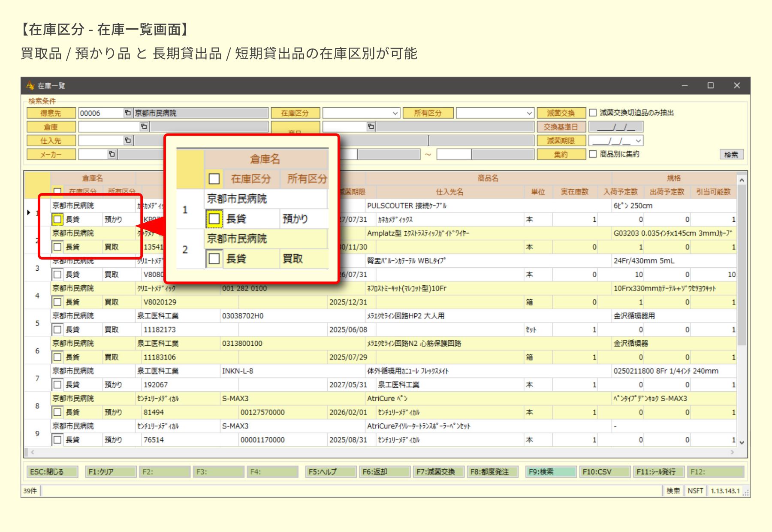Image resolution: width=772 pixels, height=532 pixels.
Task: Select cell メラエクセライン回路HP2 大人用
Action: pos(489,316)
